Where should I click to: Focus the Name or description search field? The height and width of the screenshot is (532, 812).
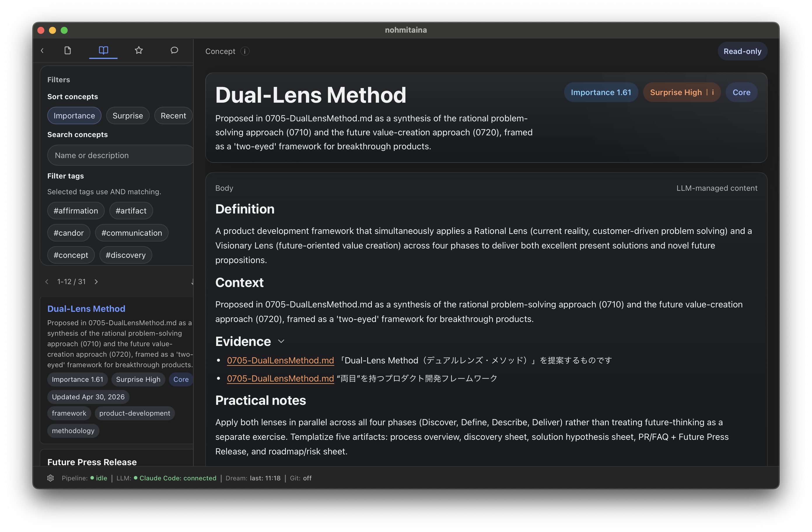tap(120, 155)
